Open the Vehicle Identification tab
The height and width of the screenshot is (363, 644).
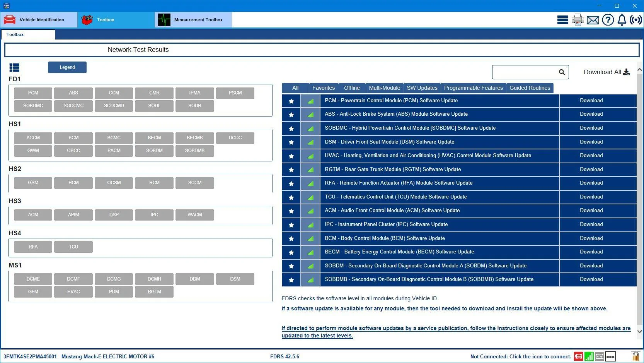click(39, 20)
